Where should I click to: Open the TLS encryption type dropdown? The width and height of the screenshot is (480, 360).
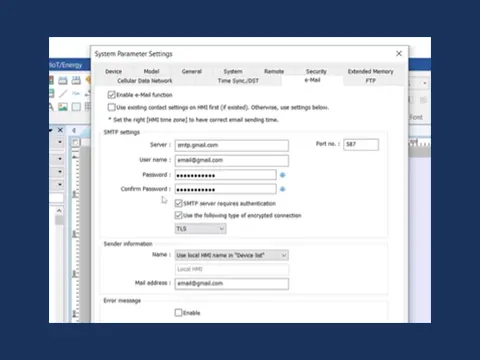pyautogui.click(x=200, y=229)
